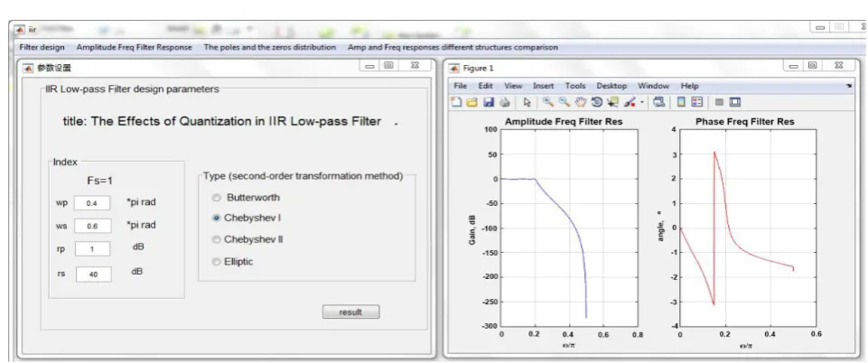Click the wp input field
The image size is (868, 363).
tap(92, 204)
